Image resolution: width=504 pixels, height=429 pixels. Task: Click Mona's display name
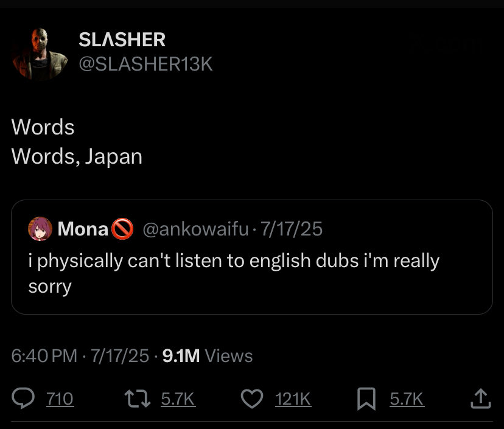(83, 229)
